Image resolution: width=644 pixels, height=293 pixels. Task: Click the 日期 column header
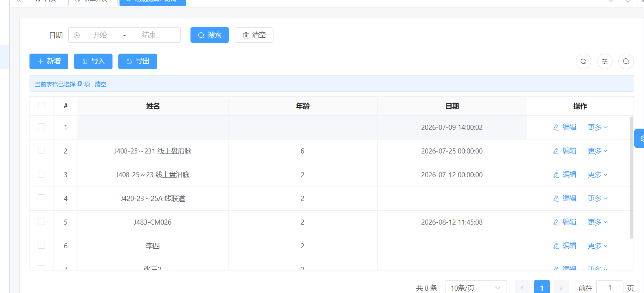coord(452,106)
